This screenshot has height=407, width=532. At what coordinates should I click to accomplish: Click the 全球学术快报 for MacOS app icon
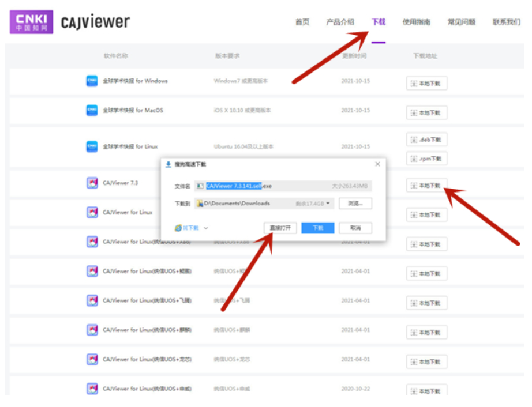(x=92, y=110)
